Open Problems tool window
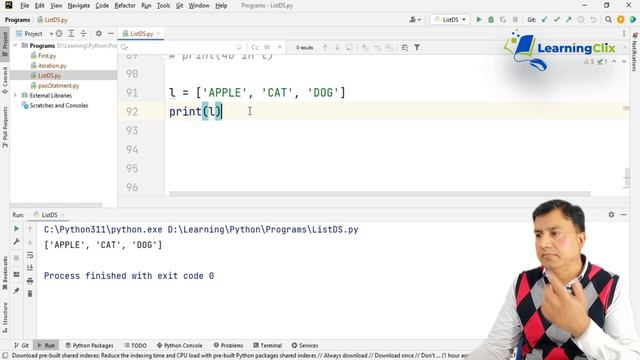 228,345
